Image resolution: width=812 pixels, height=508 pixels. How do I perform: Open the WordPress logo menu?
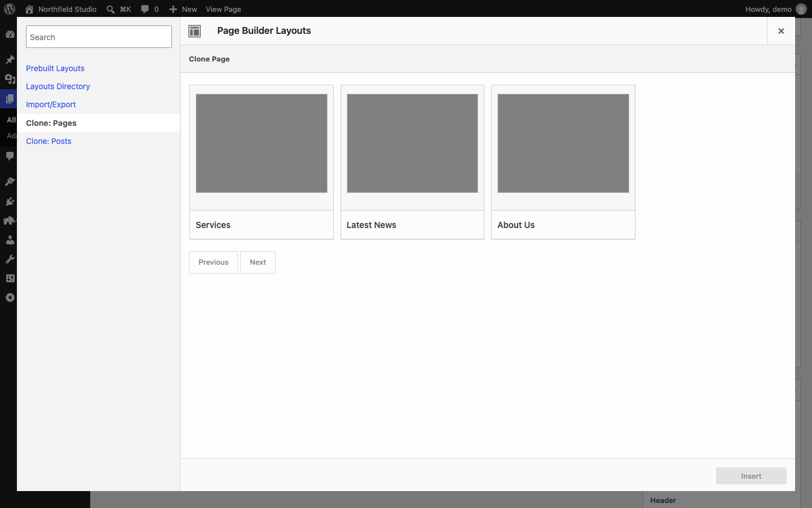coord(10,9)
